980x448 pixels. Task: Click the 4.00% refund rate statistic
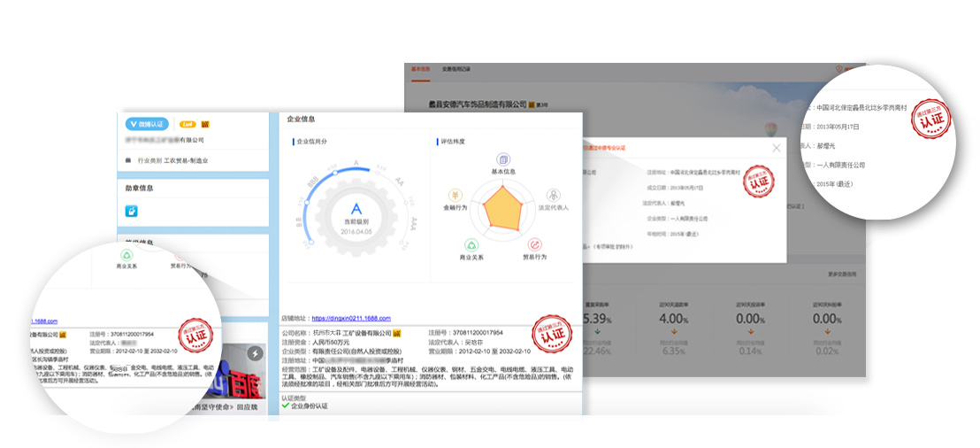click(673, 318)
